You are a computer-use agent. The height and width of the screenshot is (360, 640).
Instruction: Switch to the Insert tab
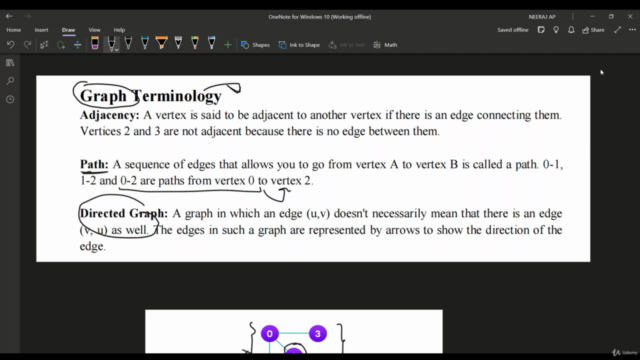pos(41,30)
